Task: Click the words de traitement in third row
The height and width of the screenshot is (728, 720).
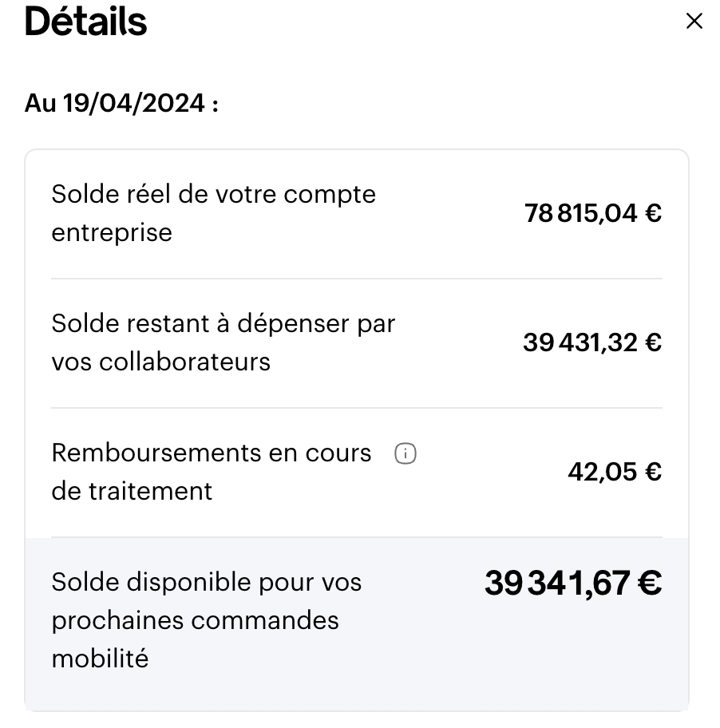Action: tap(132, 491)
